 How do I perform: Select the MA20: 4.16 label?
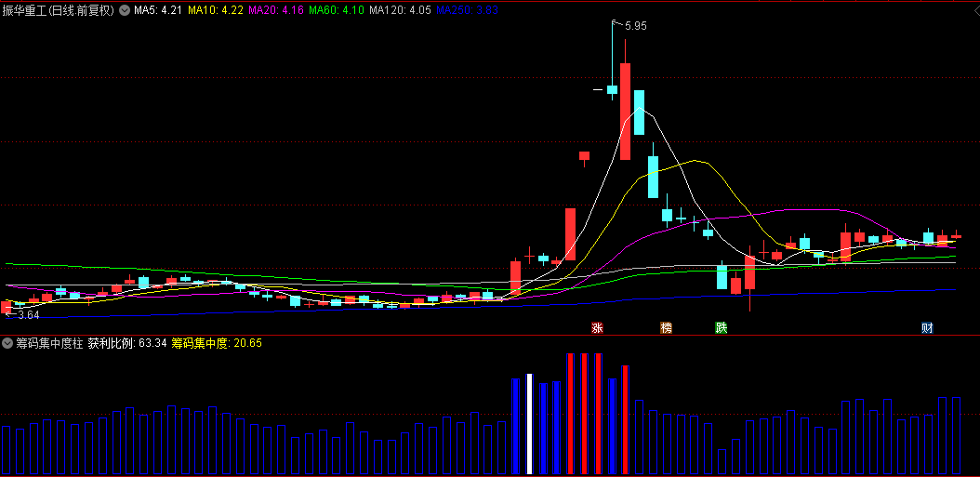pos(276,10)
